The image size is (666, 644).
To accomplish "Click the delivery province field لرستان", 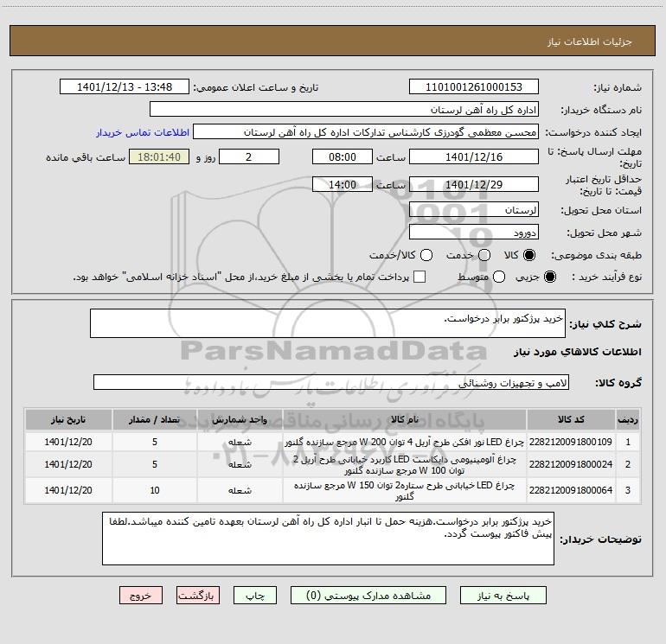I will 474,210.
